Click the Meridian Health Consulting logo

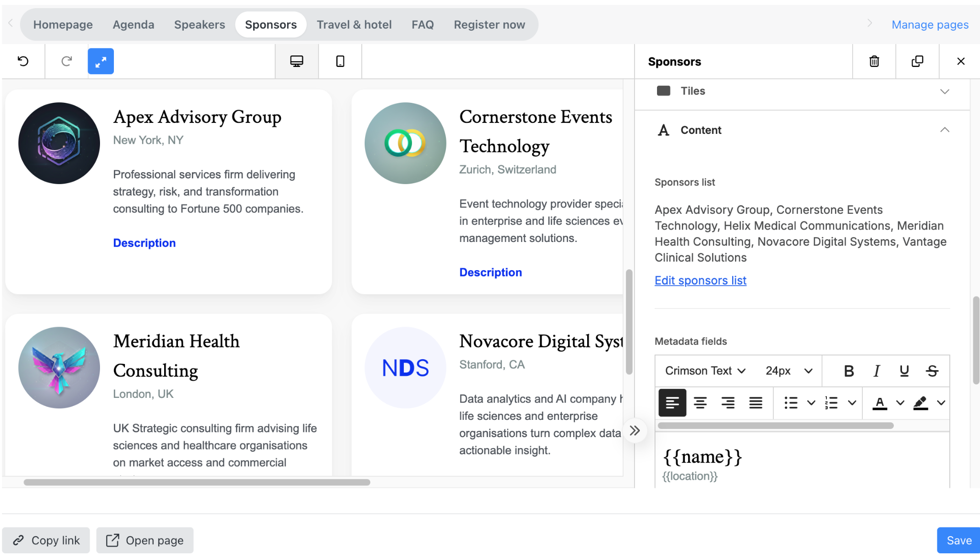pyautogui.click(x=59, y=367)
